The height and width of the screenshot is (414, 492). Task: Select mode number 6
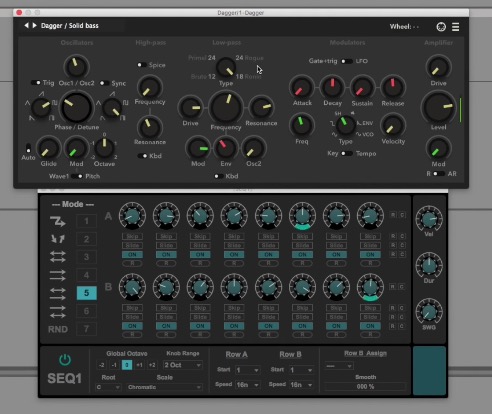(x=86, y=311)
